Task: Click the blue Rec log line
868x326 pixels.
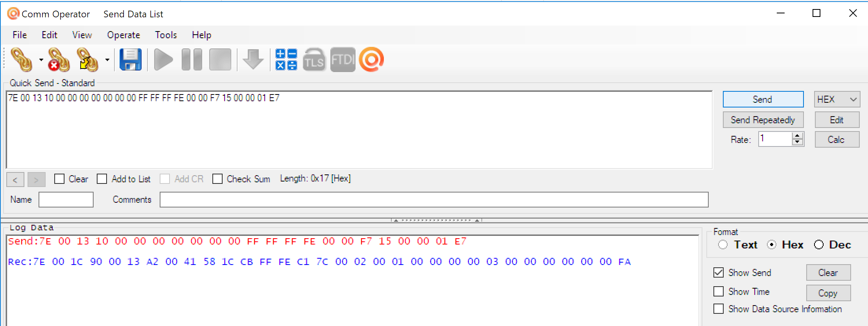Action: (319, 262)
